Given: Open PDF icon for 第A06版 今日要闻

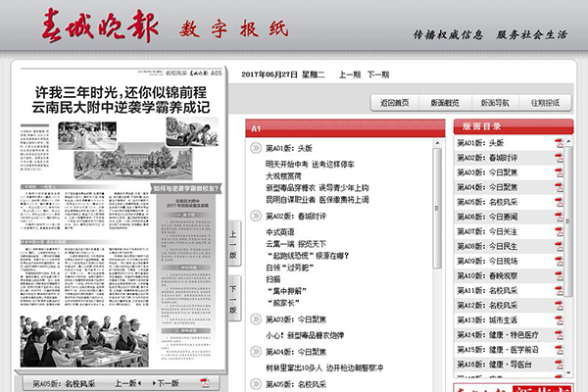Looking at the screenshot, I should 559,217.
